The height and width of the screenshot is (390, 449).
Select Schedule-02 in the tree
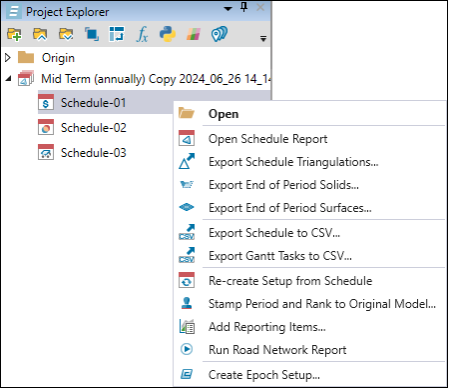coord(93,128)
